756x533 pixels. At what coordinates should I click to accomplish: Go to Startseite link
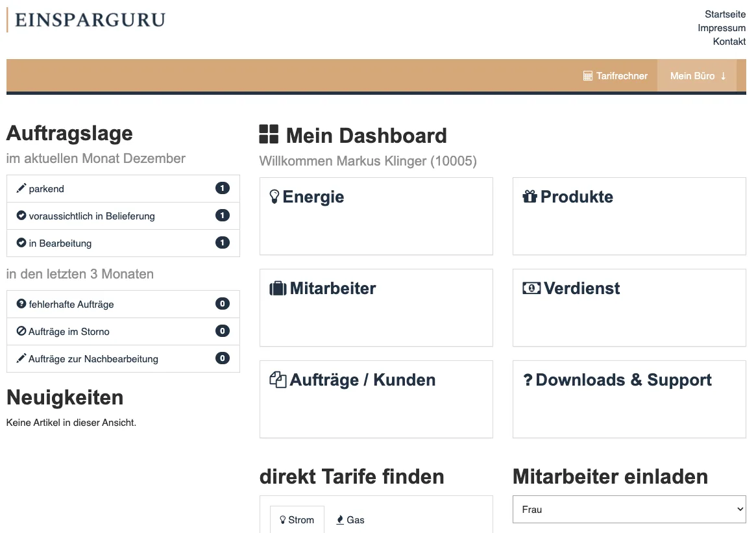[725, 14]
